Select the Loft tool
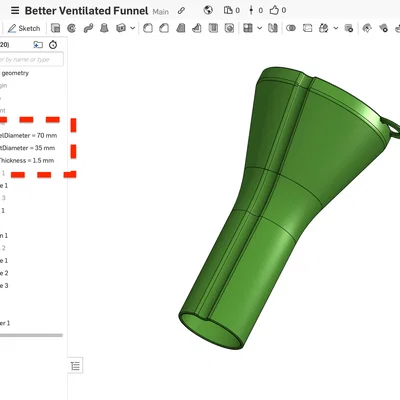Image resolution: width=400 pixels, height=400 pixels. click(104, 28)
